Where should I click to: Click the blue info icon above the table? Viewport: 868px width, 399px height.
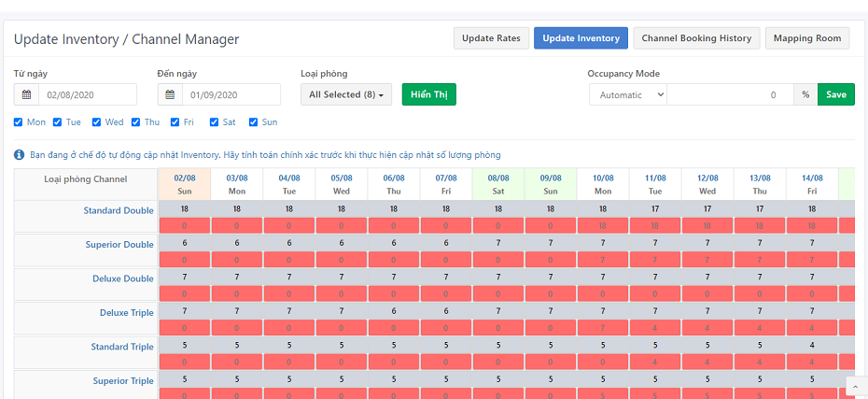(20, 155)
